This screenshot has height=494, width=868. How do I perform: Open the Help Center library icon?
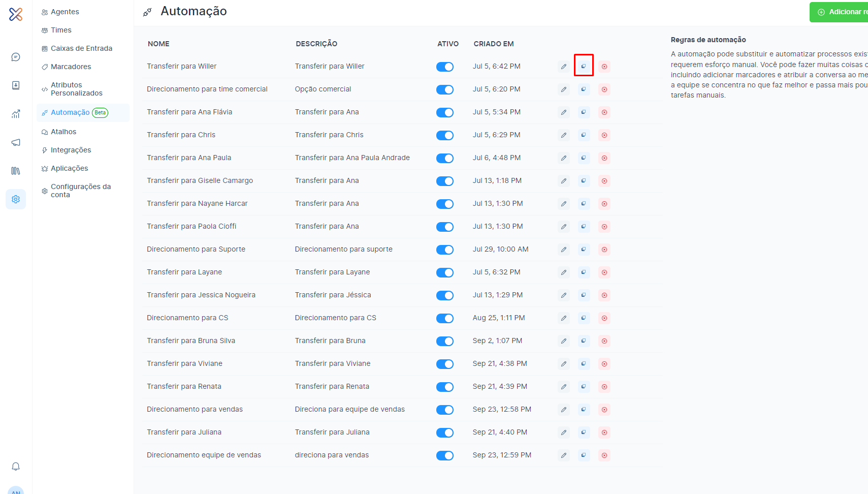pyautogui.click(x=16, y=171)
